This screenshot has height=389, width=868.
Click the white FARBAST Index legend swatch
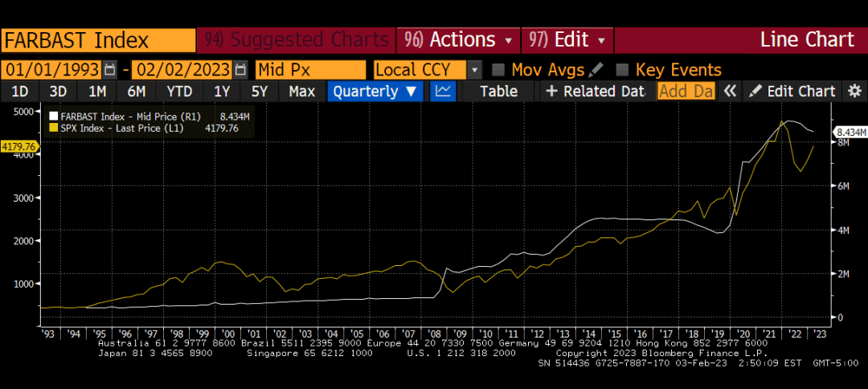(54, 117)
